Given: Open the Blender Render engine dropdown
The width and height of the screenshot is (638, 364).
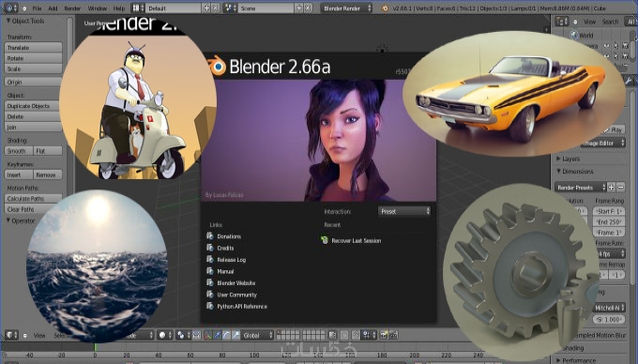Looking at the screenshot, I should coord(346,8).
